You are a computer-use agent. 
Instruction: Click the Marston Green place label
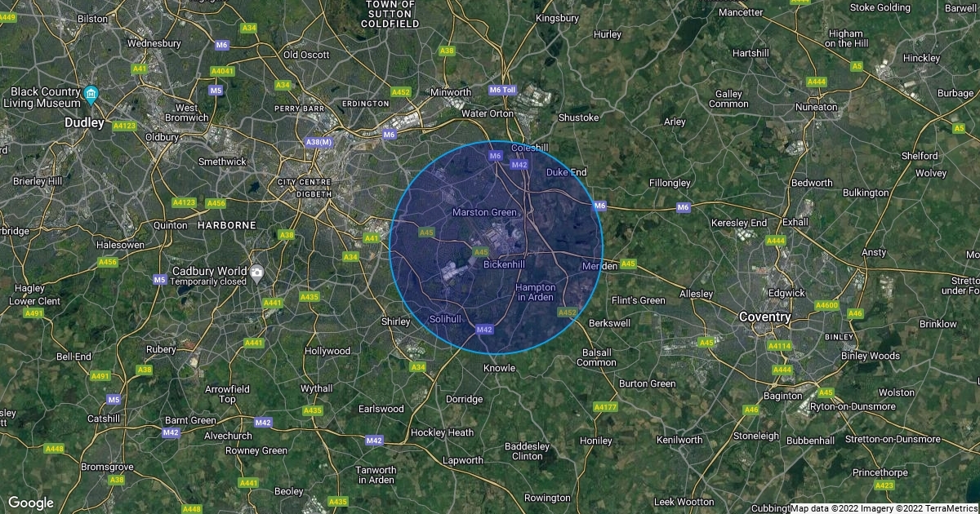pyautogui.click(x=485, y=212)
